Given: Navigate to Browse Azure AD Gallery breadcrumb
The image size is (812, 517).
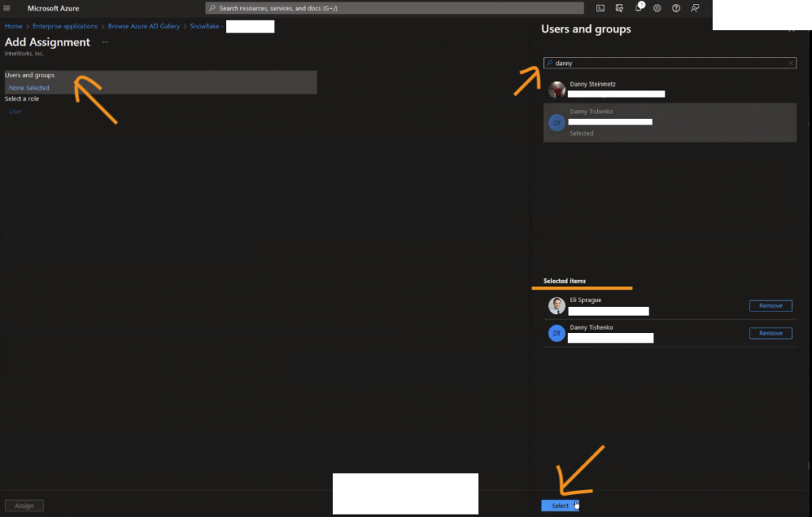Looking at the screenshot, I should [x=143, y=25].
